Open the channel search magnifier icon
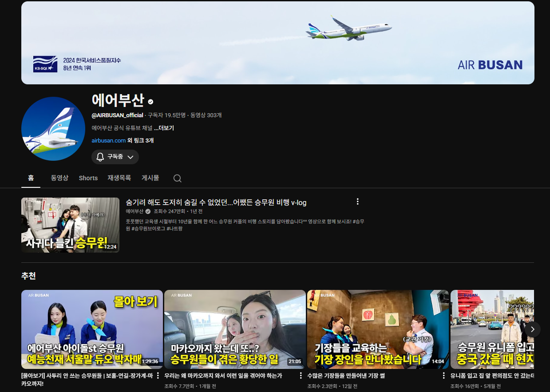The width and height of the screenshot is (550, 392). [177, 178]
